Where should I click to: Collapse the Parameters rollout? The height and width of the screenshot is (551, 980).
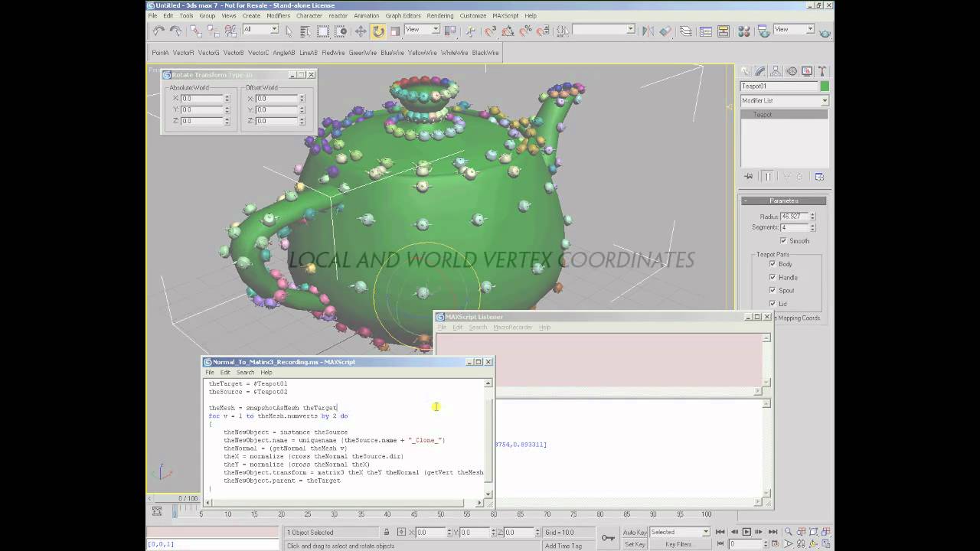[x=784, y=201]
